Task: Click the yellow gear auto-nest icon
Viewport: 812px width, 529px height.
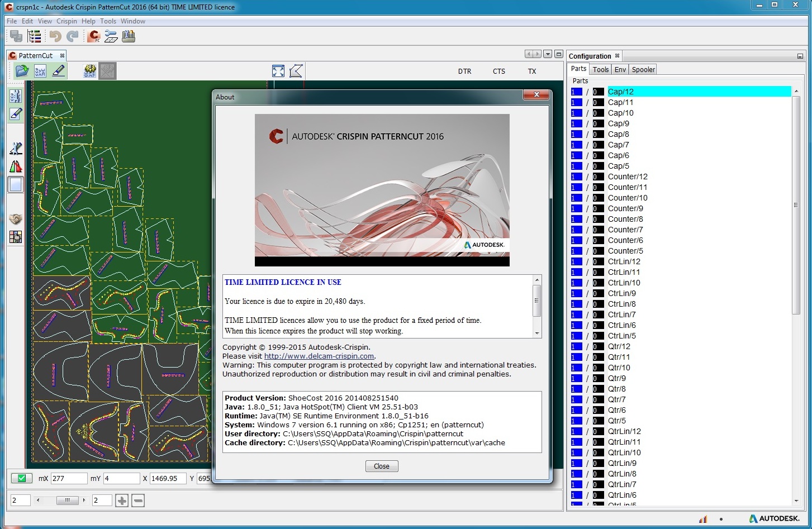Action: pyautogui.click(x=89, y=71)
